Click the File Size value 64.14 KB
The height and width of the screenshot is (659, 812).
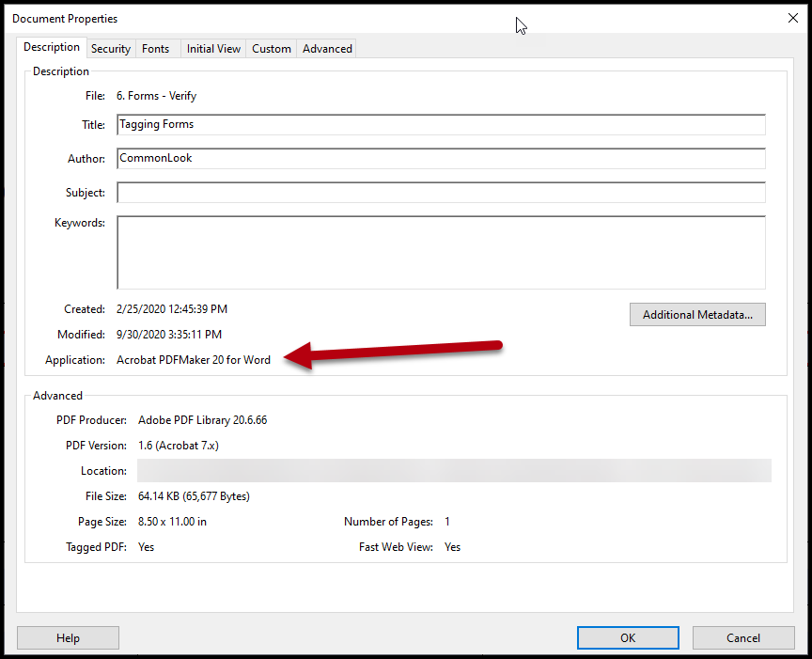click(194, 496)
